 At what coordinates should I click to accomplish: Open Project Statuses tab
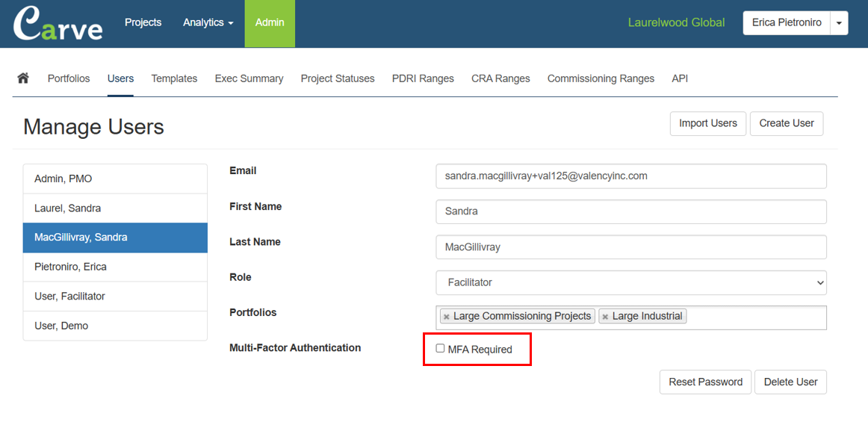tap(338, 78)
